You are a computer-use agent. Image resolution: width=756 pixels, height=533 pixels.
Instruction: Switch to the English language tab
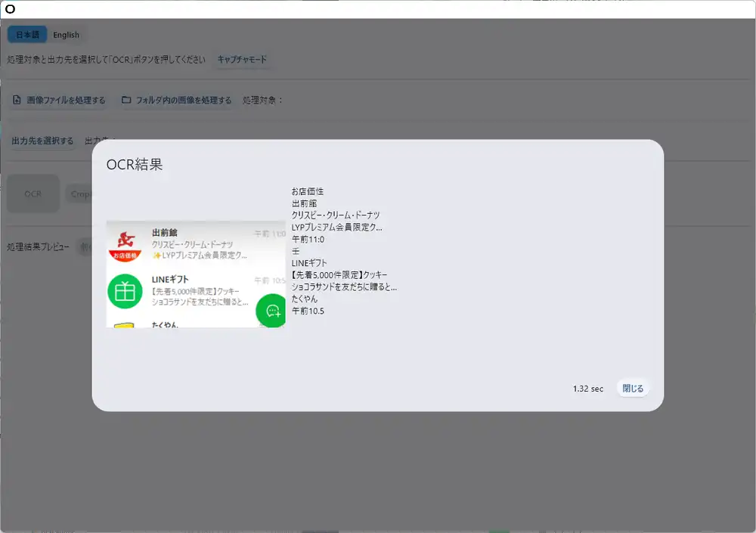coord(66,34)
